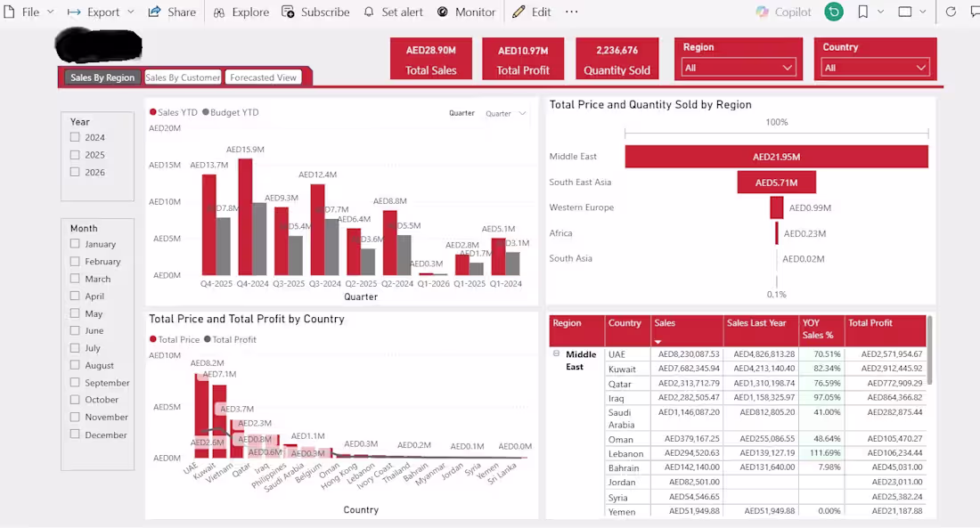Screen dimensions: 980x528
Task: Check the January month checkbox
Action: coord(75,244)
